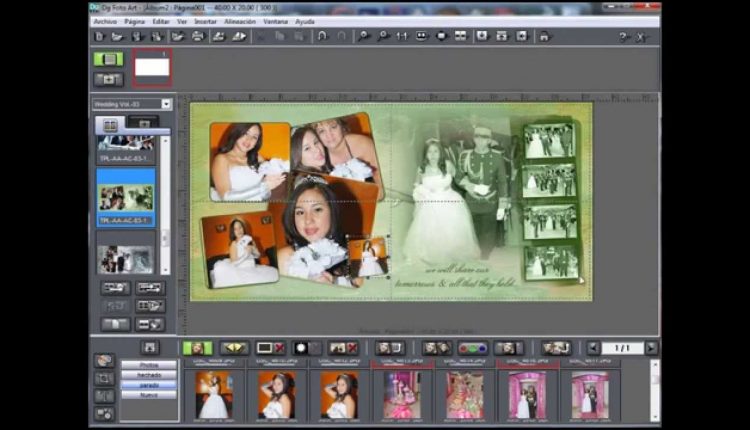Viewport: 750px width, 430px height.
Task: Open the Insertar menu
Action: click(x=205, y=22)
